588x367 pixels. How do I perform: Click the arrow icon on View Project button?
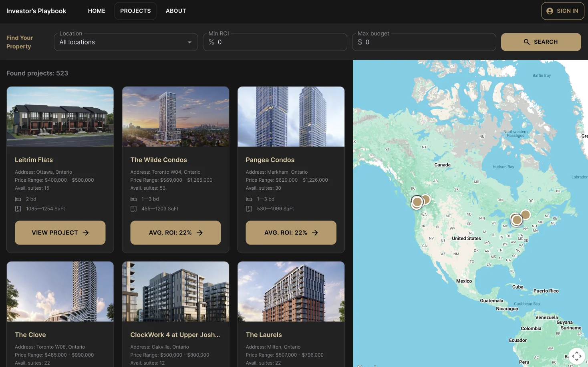coord(86,233)
